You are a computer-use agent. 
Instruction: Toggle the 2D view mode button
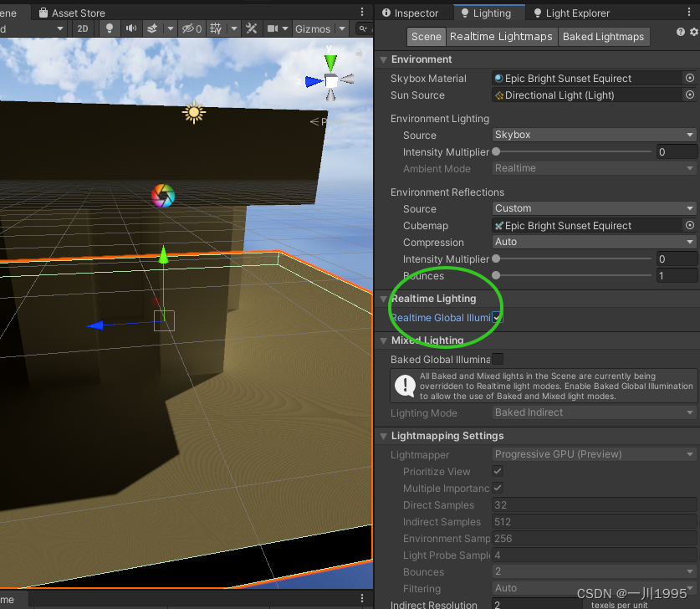[83, 28]
